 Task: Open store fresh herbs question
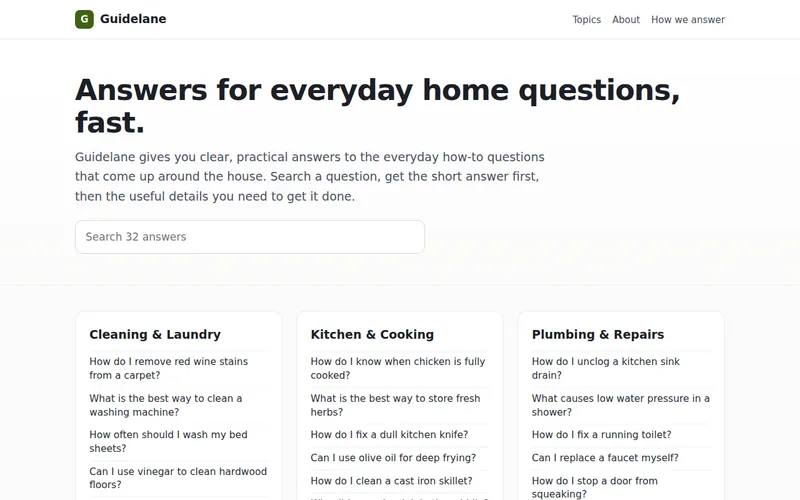tap(395, 405)
